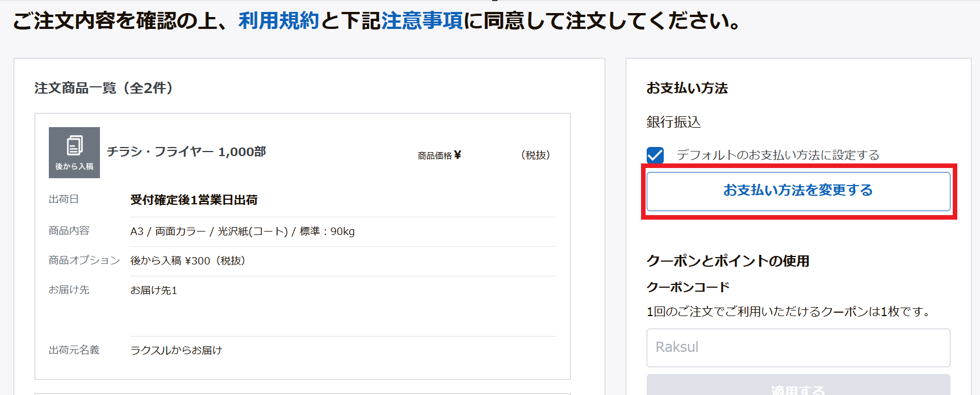Click the デフォルトのお支払い方法に設定する label

[778, 155]
